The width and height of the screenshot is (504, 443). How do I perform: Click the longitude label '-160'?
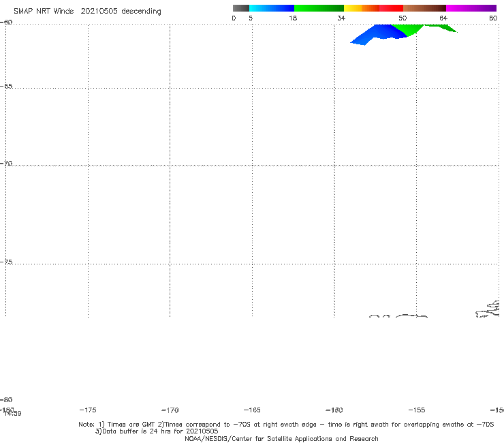[334, 410]
